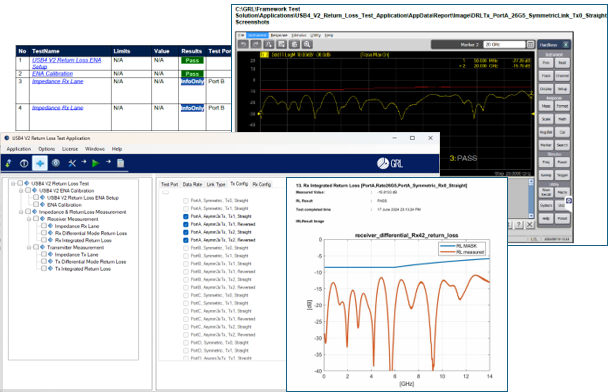Image resolution: width=616 pixels, height=392 pixels.
Task: Click the InfoOnly result in row 3
Action: (x=192, y=81)
